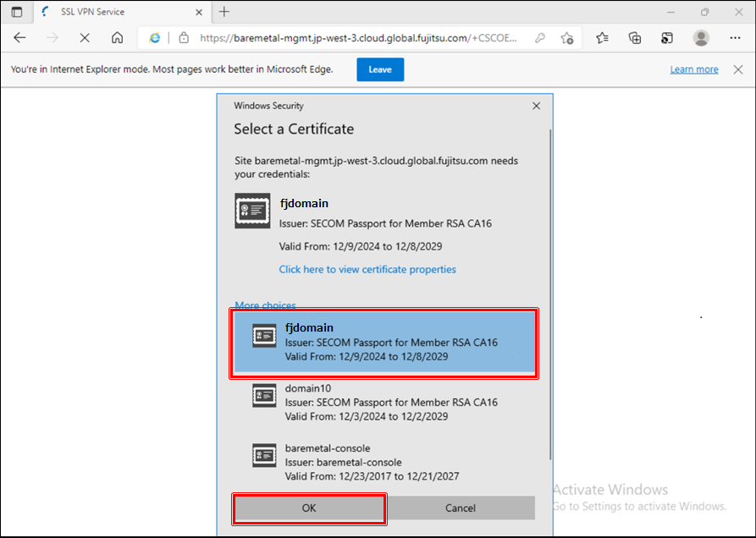Click the browser toolbar icon beside Collections
This screenshot has width=756, height=538.
pos(667,37)
